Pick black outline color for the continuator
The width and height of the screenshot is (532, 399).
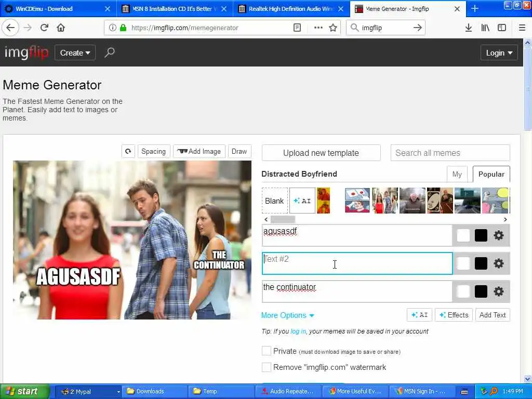coord(481,291)
